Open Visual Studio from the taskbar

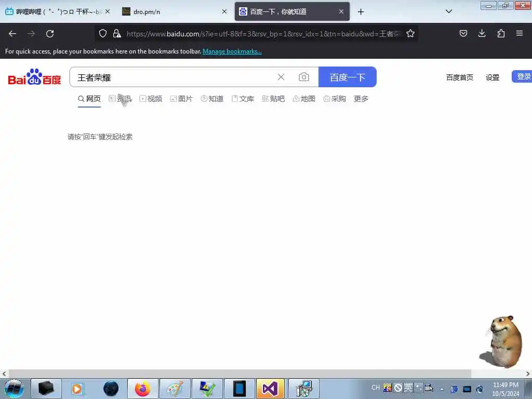pos(270,389)
